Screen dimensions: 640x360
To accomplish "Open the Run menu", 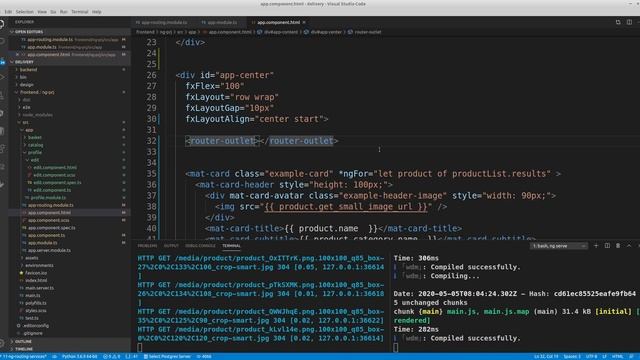I will [64, 12].
